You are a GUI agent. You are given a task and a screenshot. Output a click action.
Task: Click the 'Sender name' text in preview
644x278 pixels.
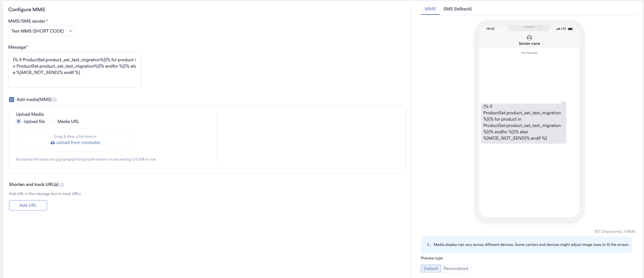coord(529,43)
